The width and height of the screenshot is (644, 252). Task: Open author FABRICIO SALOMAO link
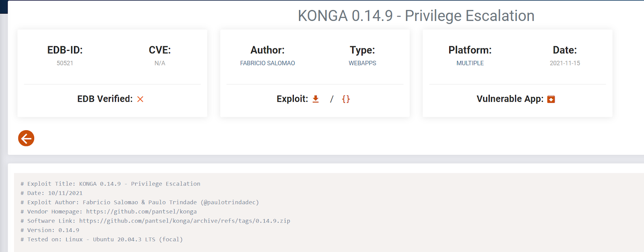[x=268, y=63]
